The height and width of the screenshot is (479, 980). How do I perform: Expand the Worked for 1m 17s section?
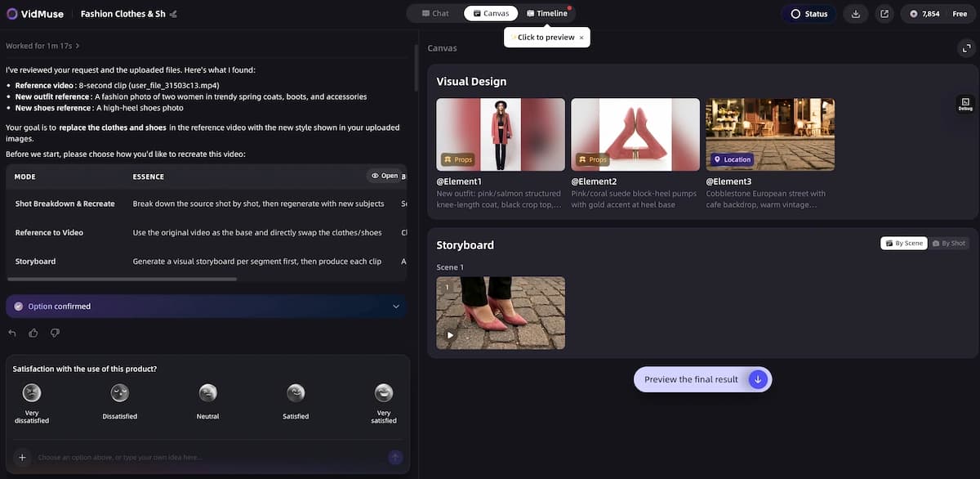[x=42, y=46]
